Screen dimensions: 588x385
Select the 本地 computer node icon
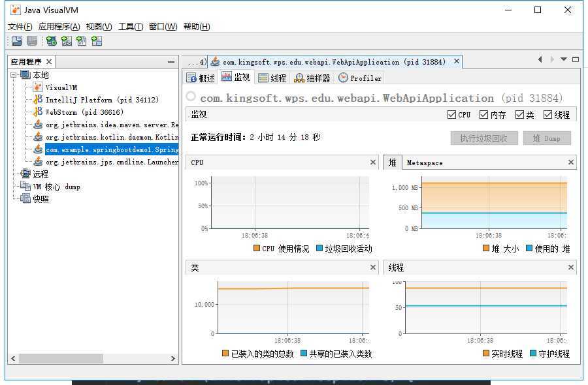[x=25, y=74]
